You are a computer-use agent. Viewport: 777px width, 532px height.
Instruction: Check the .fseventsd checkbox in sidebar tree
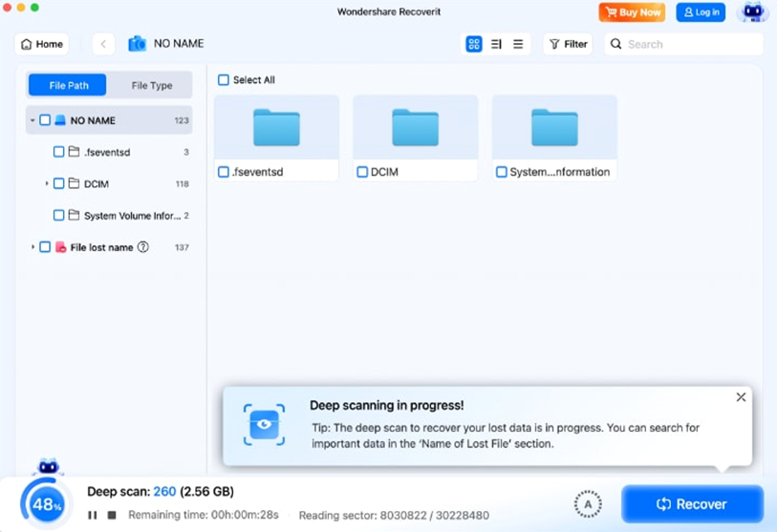pos(58,152)
